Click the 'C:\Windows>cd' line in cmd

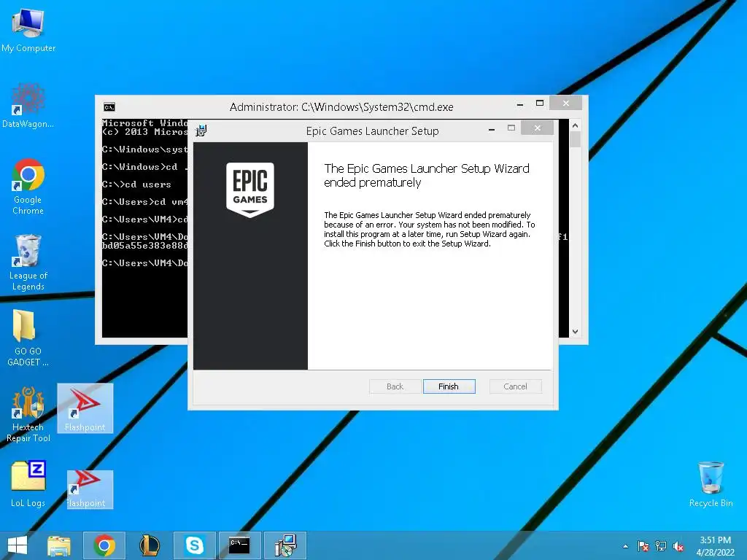click(x=145, y=167)
